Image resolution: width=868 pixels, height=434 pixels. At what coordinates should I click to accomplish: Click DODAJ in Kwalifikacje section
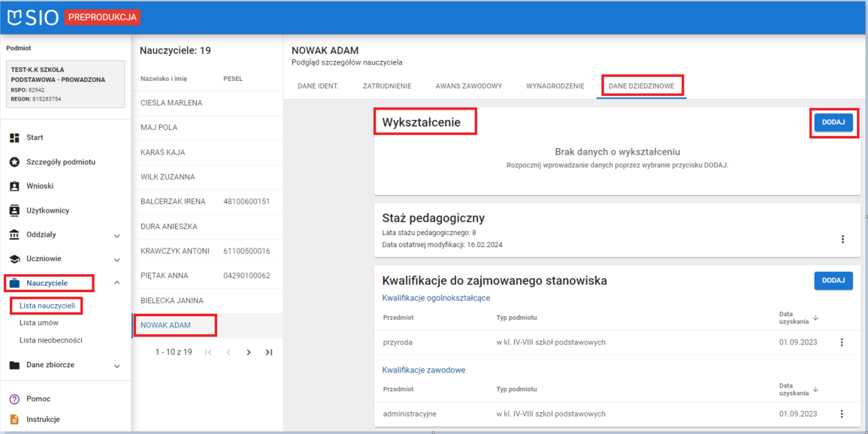pos(833,280)
